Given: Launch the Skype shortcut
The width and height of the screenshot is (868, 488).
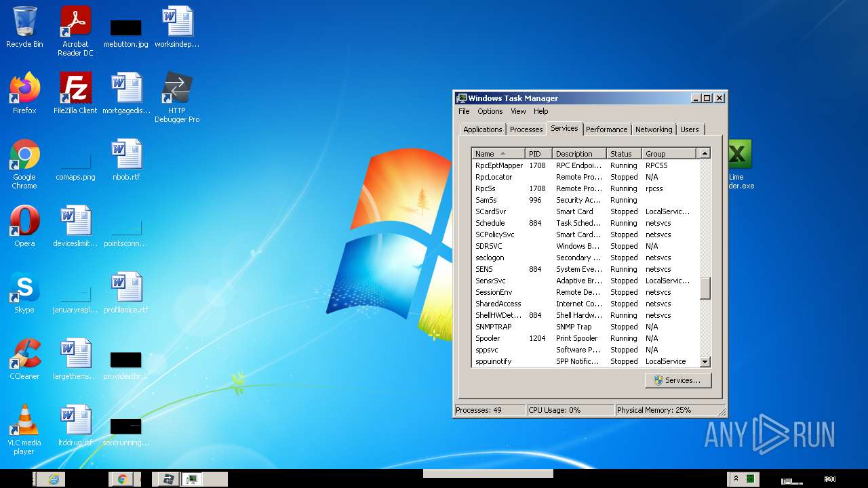Looking at the screenshot, I should (x=24, y=293).
